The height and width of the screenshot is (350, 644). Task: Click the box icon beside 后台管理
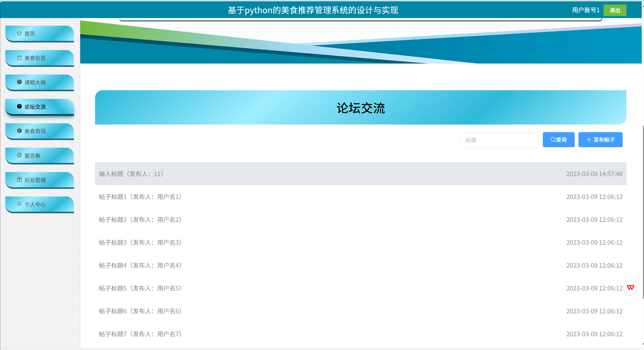click(19, 180)
